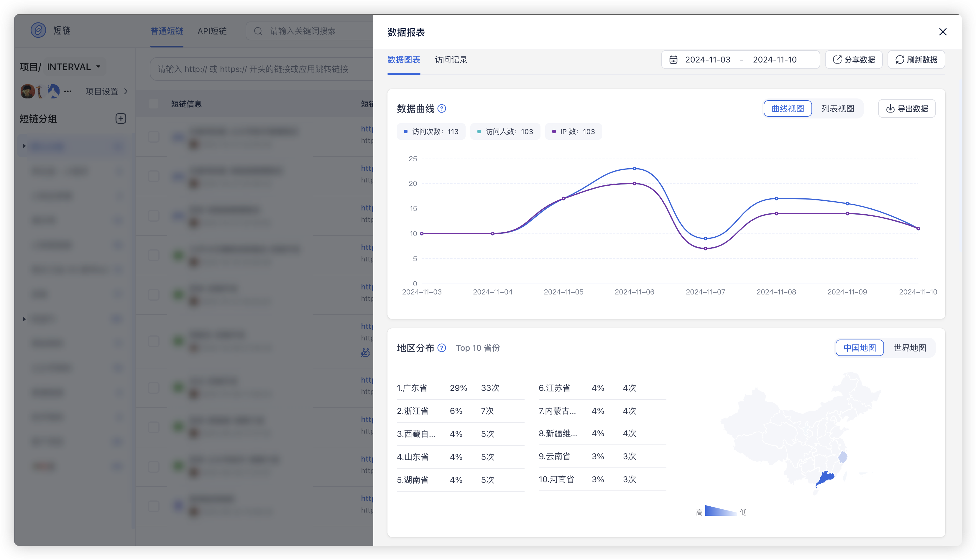Open the calendar date range icon
The image size is (976, 560).
tap(673, 60)
